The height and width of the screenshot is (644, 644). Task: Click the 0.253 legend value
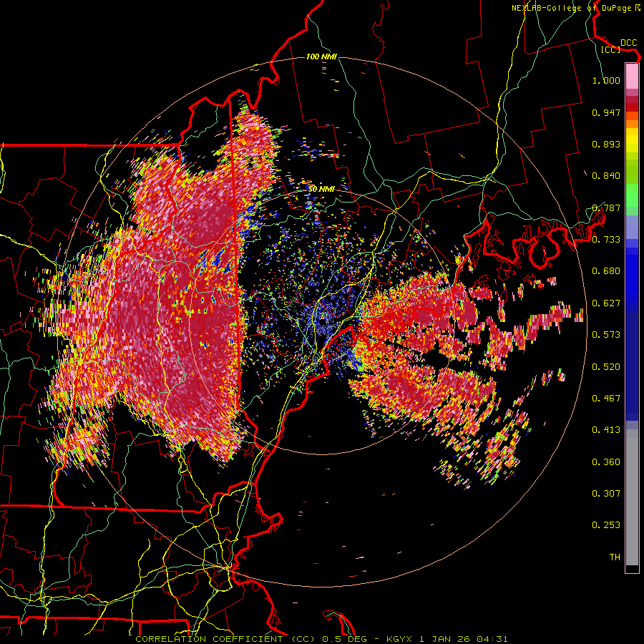pyautogui.click(x=606, y=525)
